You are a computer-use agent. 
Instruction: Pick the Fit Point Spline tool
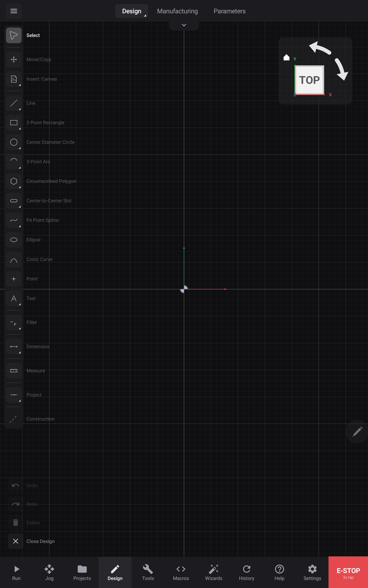click(14, 220)
